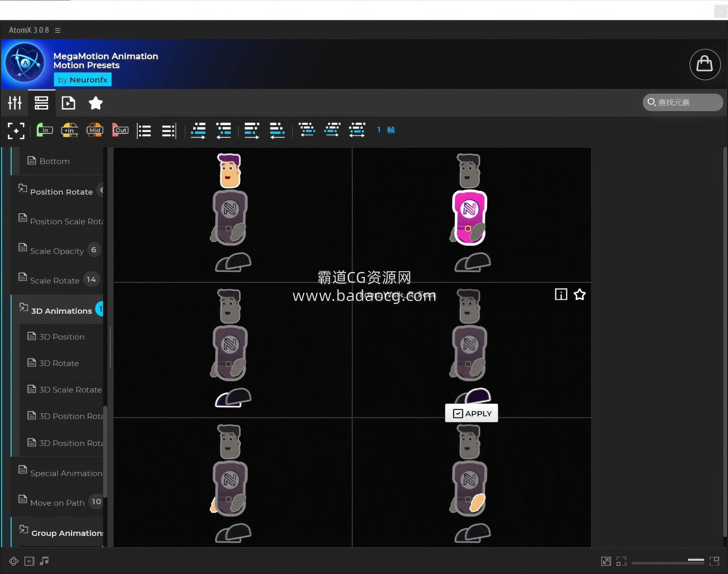This screenshot has width=728, height=574.
Task: Select the Scale Opacity category
Action: [57, 250]
